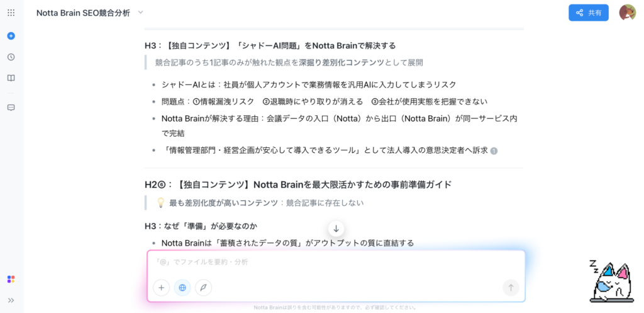
Task: Click bullet Notta Brainが解決する理由
Action: tap(339, 126)
